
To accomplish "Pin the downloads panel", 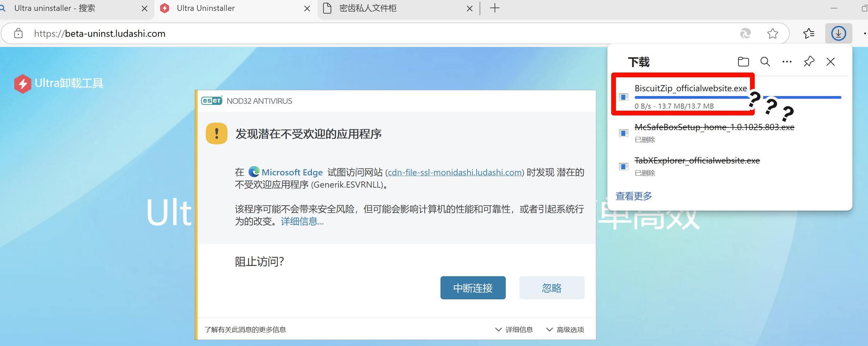I will [x=809, y=62].
